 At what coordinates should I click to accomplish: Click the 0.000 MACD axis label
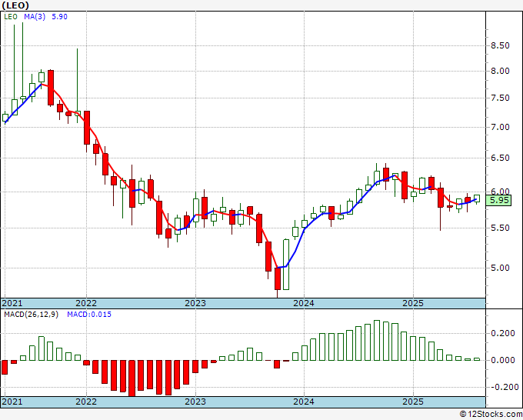[x=503, y=360]
